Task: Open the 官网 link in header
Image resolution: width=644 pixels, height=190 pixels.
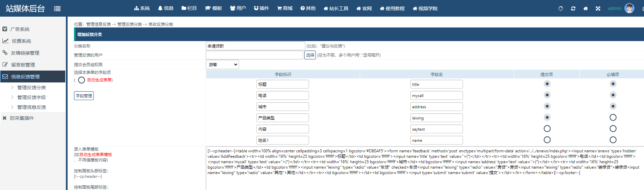Action: coord(364,8)
